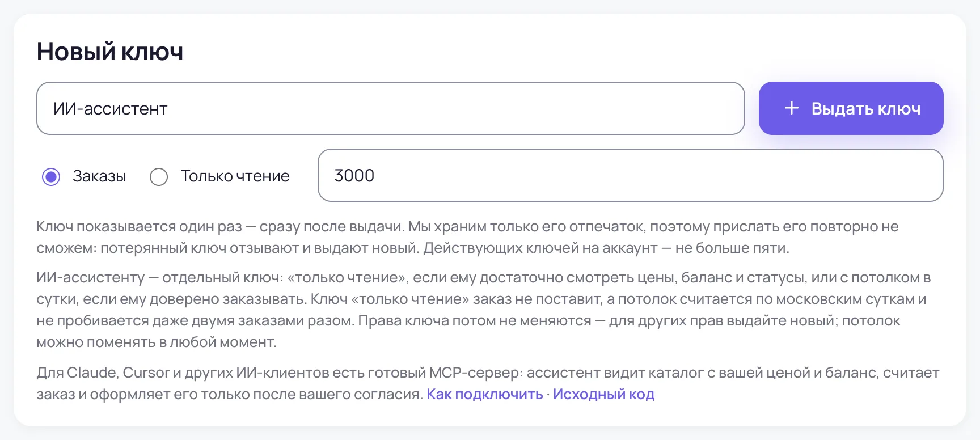Click the «Выдать ключ» button
Viewport: 980px width, 440px height.
(x=851, y=108)
